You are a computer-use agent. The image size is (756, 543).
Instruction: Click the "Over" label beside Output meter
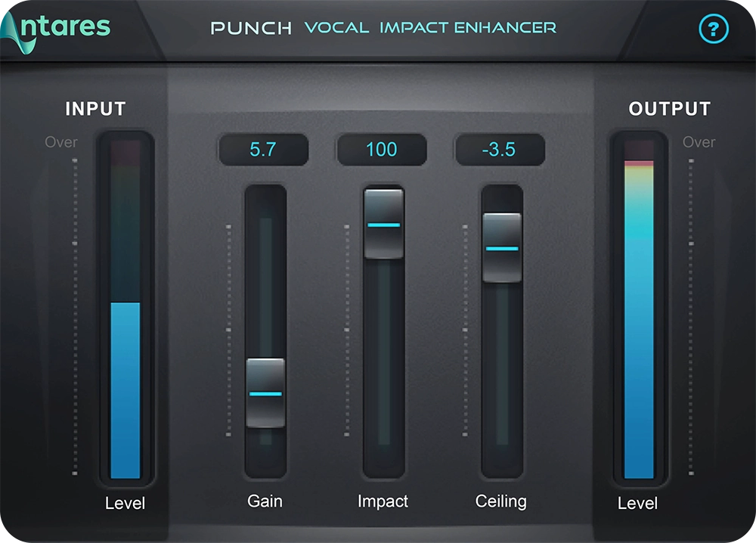699,142
